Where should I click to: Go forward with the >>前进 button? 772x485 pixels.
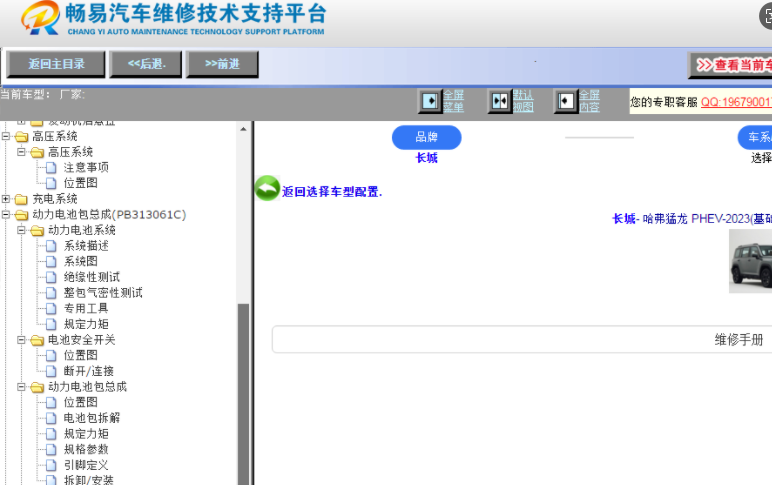[x=222, y=64]
